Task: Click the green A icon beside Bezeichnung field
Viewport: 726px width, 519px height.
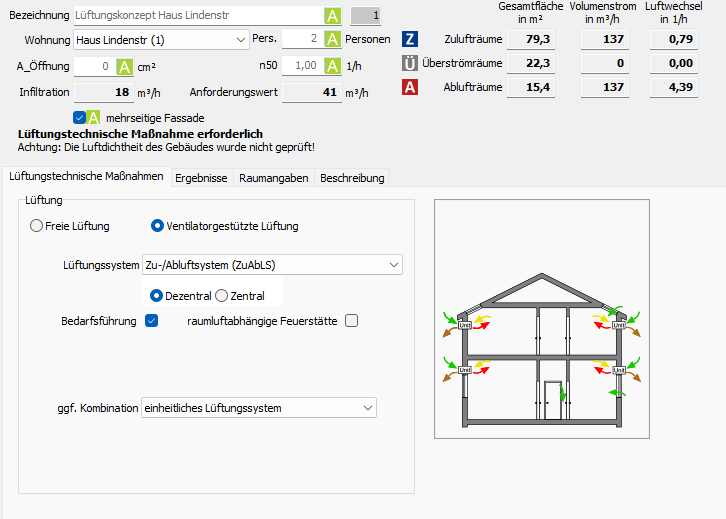Action: pyautogui.click(x=332, y=16)
